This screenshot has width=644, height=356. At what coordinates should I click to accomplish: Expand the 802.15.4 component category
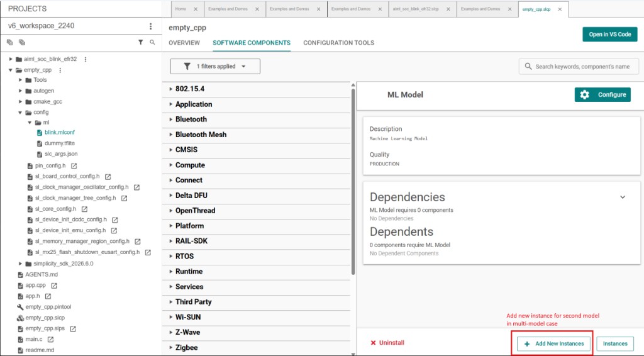coord(171,89)
